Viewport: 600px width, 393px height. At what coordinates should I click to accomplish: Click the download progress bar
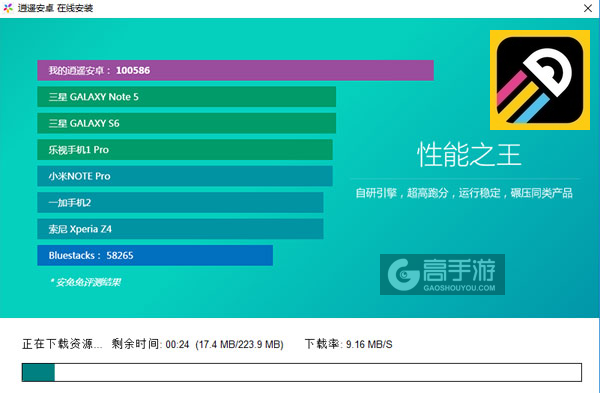coord(302,372)
